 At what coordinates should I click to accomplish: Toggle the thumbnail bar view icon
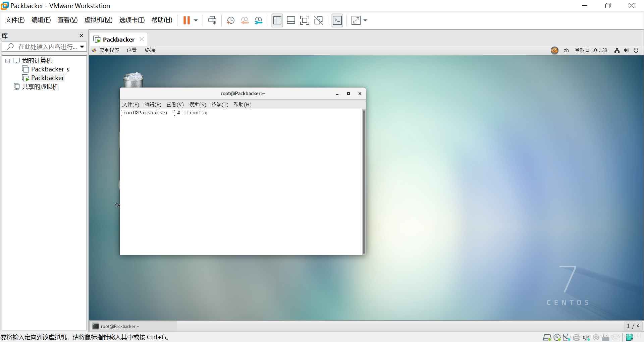pos(291,20)
